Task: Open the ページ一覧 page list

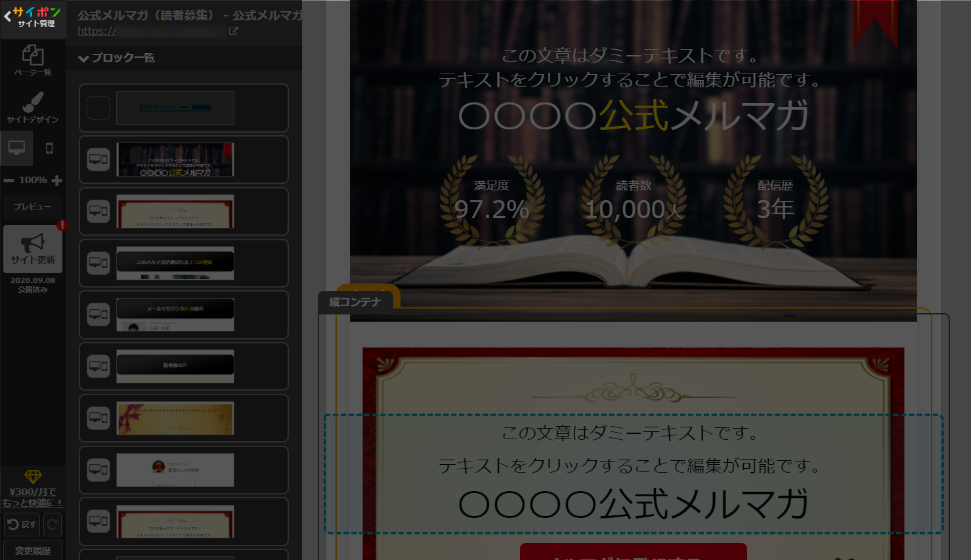Action: tap(33, 60)
